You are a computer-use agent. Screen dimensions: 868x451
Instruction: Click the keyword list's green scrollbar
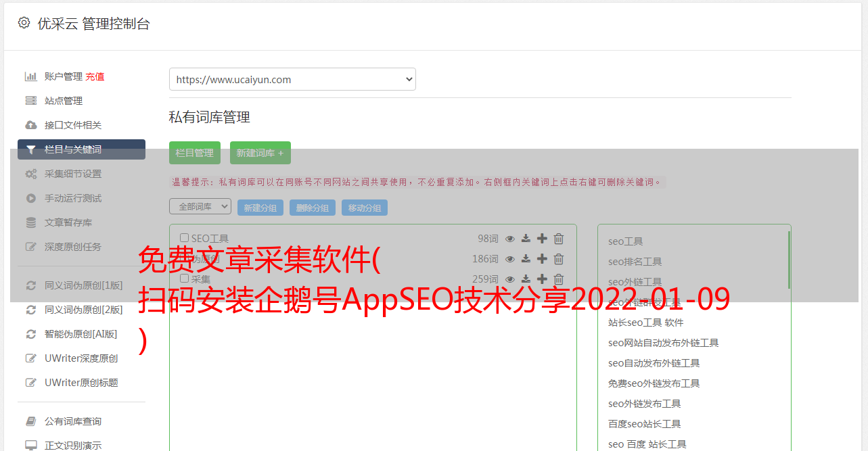(789, 260)
